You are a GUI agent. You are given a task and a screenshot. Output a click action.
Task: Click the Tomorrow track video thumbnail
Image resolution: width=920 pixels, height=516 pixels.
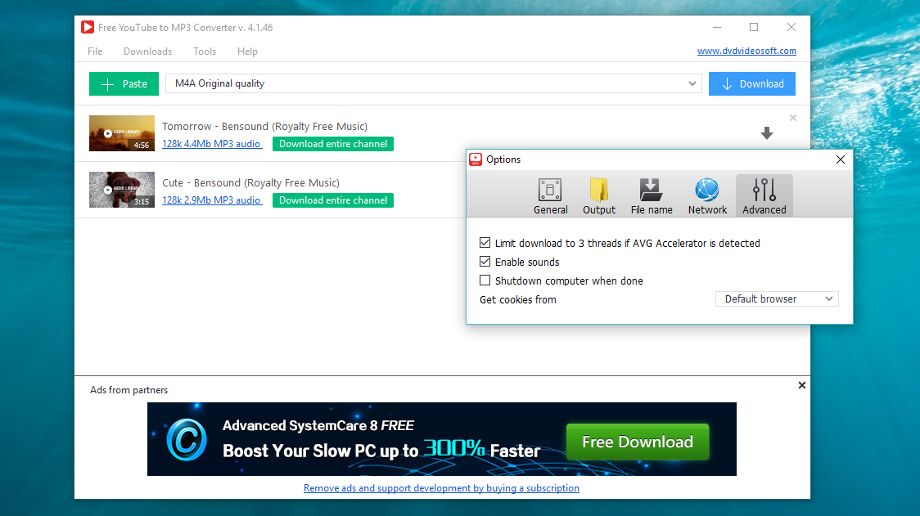122,133
